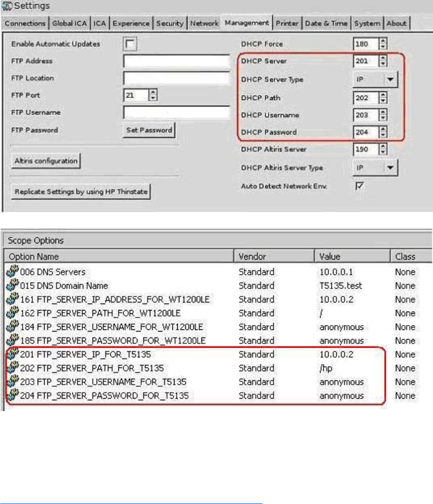
Task: Open the About tab
Action: tap(396, 24)
